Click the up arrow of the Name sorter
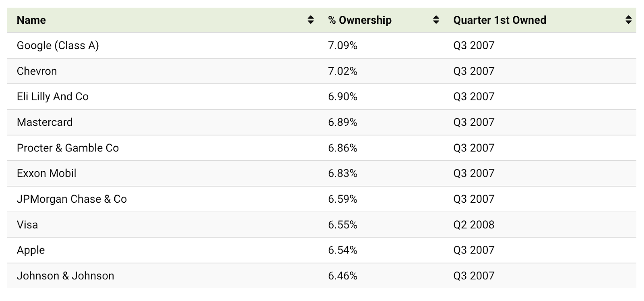The width and height of the screenshot is (644, 301). point(310,17)
